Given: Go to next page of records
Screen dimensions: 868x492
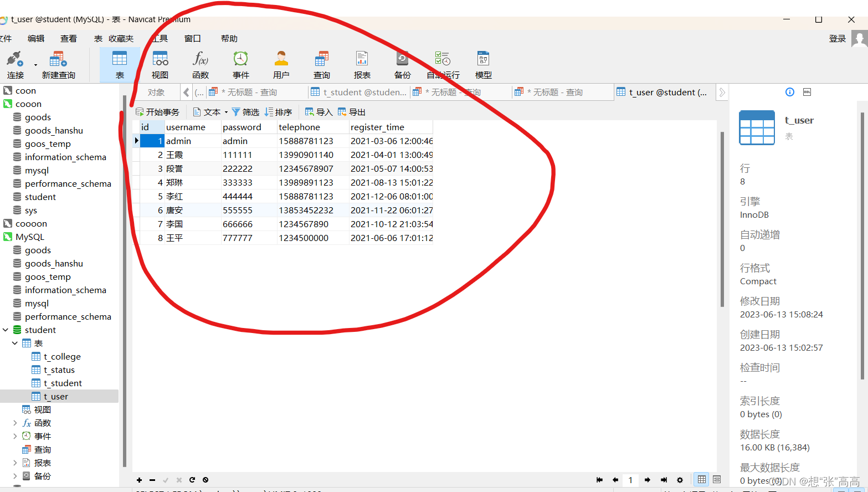Looking at the screenshot, I should point(647,480).
